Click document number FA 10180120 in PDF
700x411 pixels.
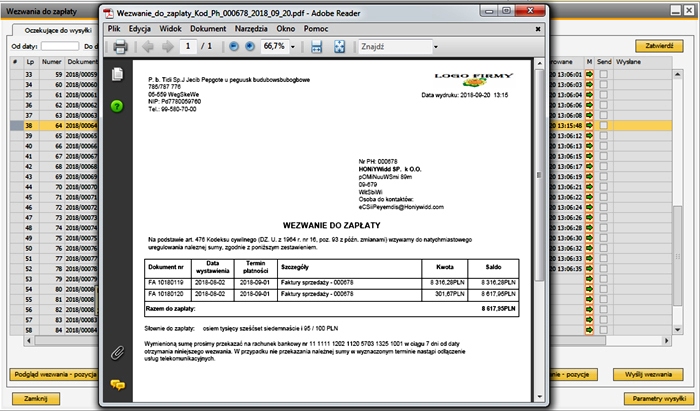tap(166, 294)
